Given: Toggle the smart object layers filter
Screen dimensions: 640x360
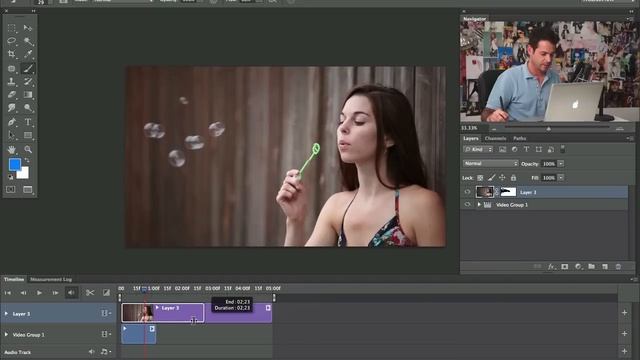Looking at the screenshot, I should pos(551,149).
